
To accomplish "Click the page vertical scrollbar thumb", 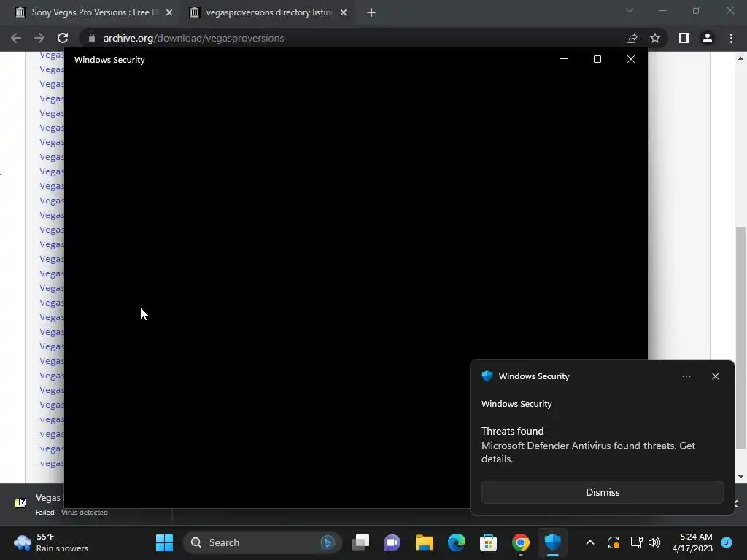I will click(x=740, y=338).
